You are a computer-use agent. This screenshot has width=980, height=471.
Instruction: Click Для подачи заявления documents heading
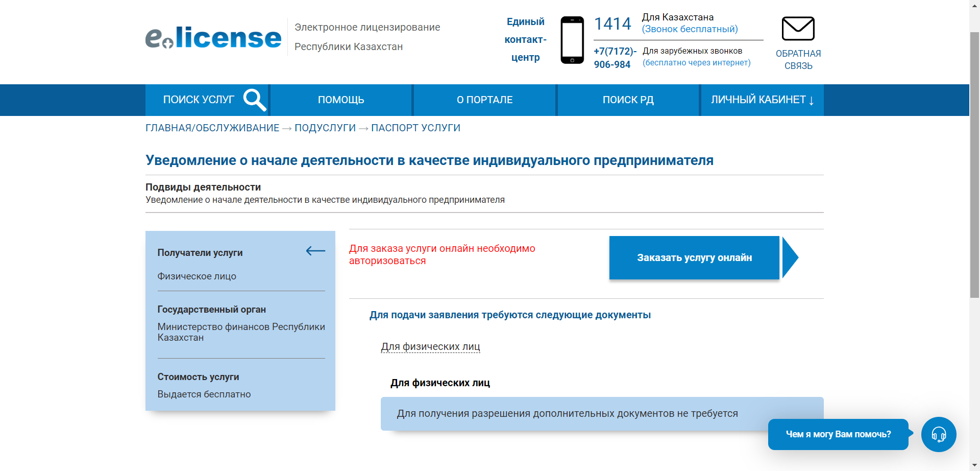pos(510,315)
